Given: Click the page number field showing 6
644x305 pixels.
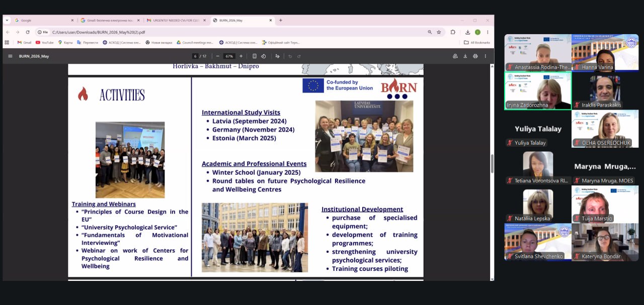Looking at the screenshot, I should coord(195,56).
